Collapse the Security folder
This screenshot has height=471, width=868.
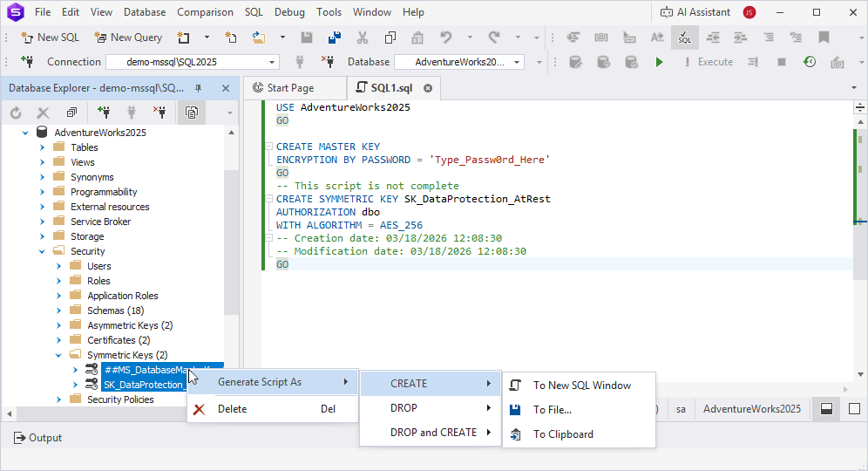click(x=43, y=251)
